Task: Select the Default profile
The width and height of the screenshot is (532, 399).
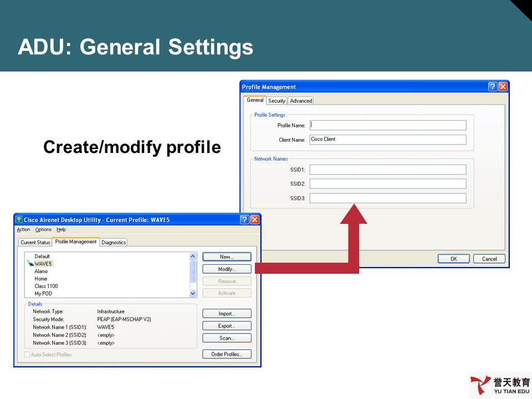Action: point(42,257)
